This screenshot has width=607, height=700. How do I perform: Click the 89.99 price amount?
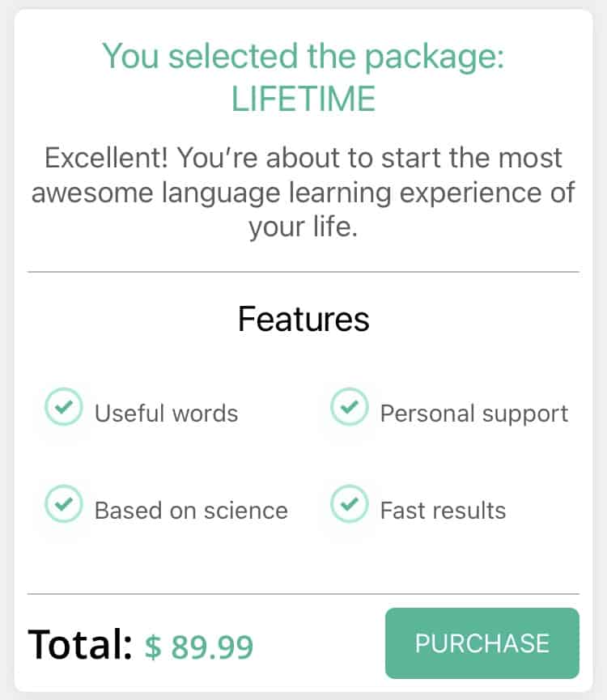click(210, 647)
